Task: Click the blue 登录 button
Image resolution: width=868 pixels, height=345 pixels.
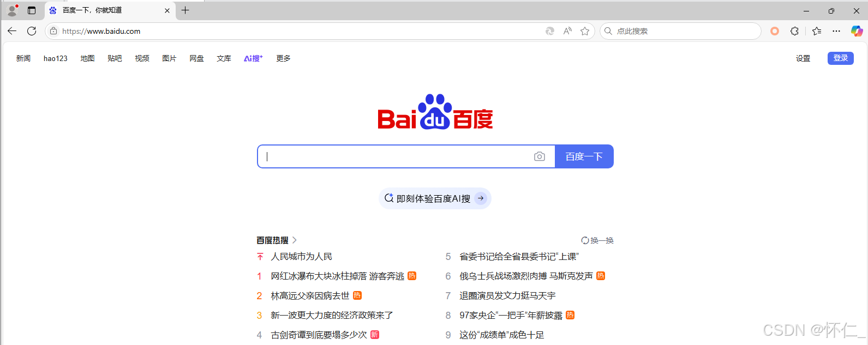Action: (841, 58)
